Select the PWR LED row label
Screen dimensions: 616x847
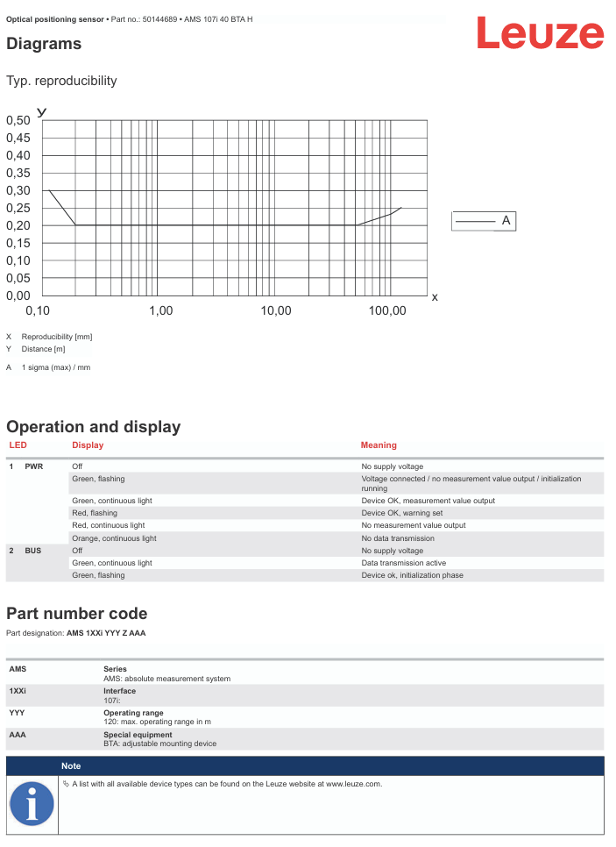point(33,466)
